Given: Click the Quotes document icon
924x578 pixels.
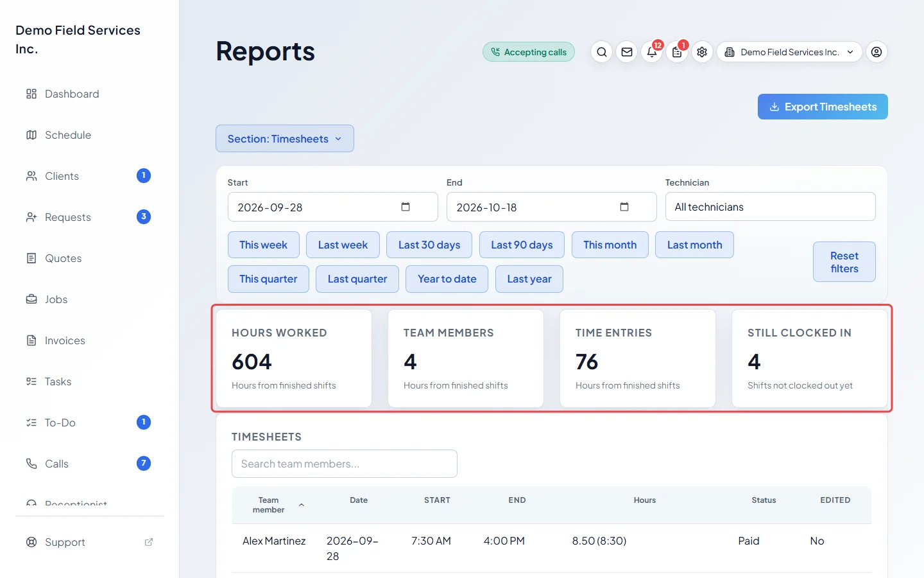Looking at the screenshot, I should [x=31, y=258].
